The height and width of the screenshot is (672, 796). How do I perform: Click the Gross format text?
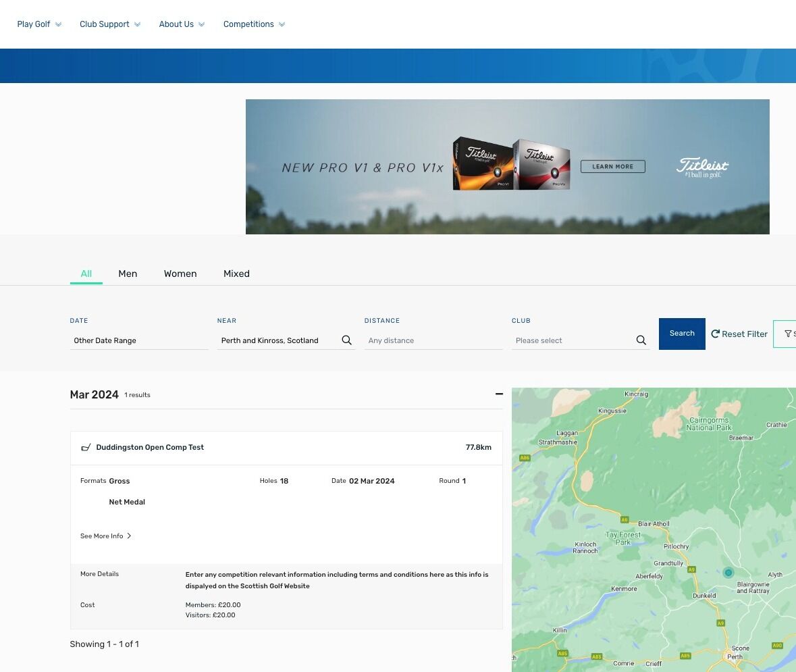[120, 481]
